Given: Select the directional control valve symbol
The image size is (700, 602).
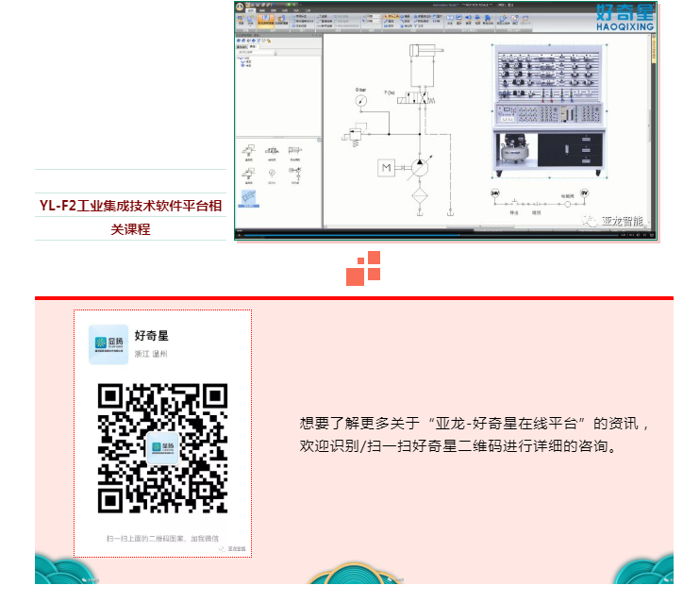Looking at the screenshot, I should (x=416, y=97).
